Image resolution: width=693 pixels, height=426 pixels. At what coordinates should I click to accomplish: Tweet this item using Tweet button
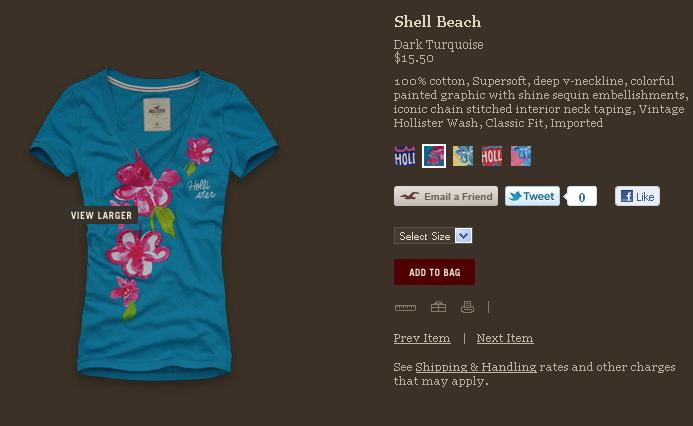(532, 196)
